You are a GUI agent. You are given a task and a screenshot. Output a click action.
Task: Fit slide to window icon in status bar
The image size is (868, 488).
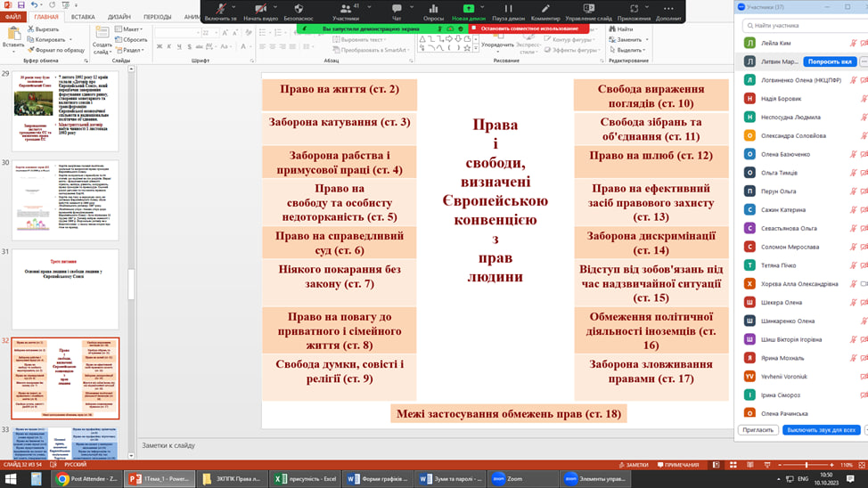(x=862, y=465)
